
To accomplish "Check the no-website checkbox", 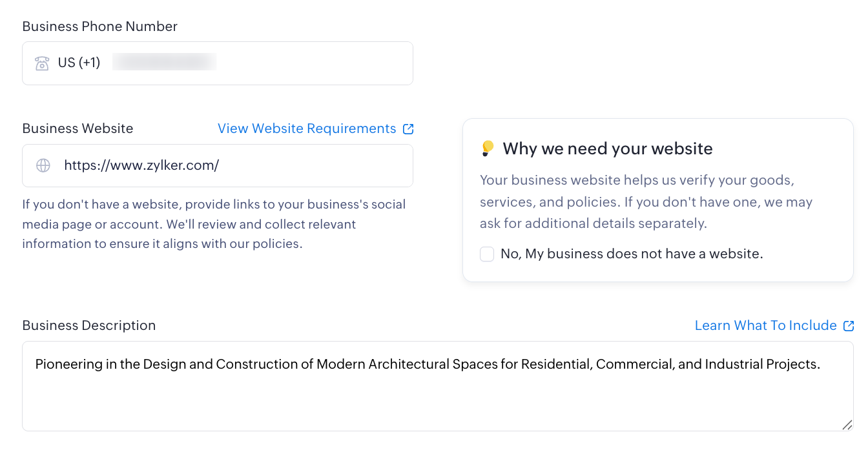I will [x=487, y=254].
